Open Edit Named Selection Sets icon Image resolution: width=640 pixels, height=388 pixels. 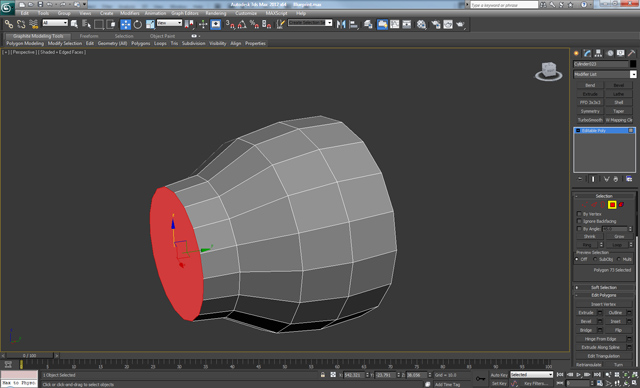(280, 24)
